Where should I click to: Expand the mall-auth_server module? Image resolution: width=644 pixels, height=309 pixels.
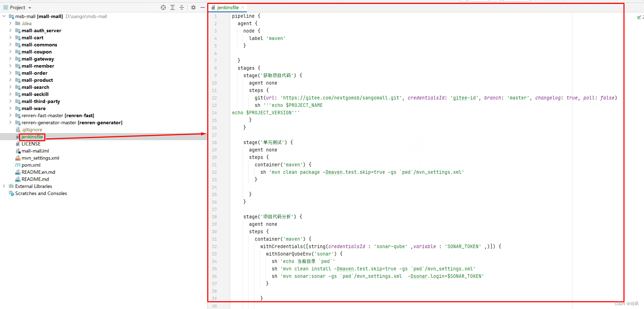click(x=10, y=30)
